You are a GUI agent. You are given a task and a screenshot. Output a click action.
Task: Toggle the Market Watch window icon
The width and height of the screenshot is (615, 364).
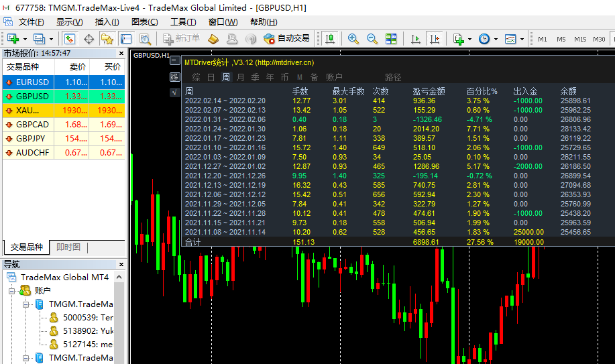point(70,39)
